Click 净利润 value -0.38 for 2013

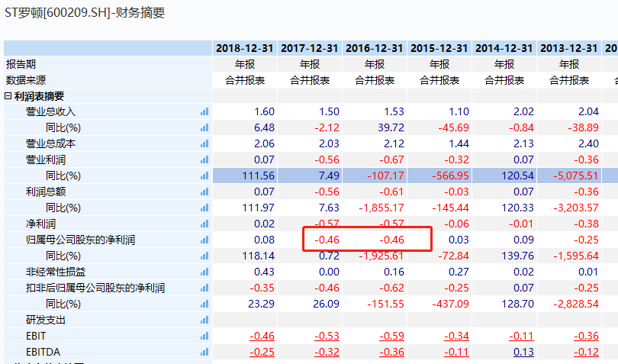(x=586, y=224)
